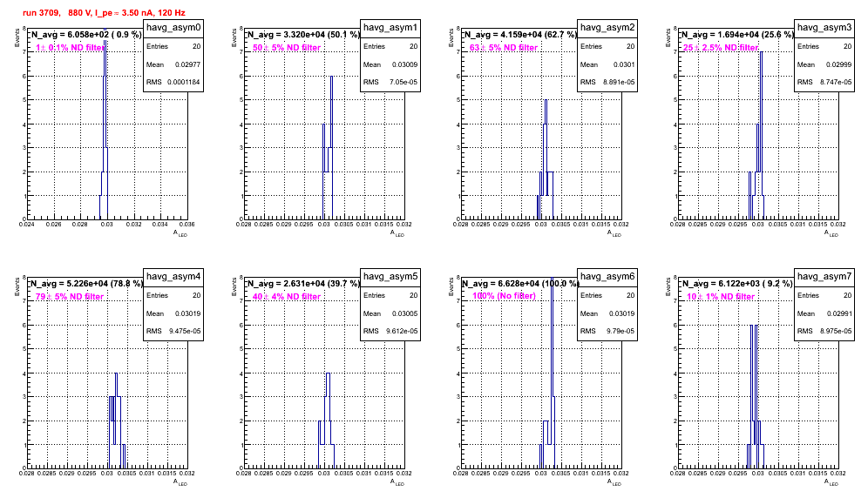Click Entries 20 in havg_asym0 stats
The height and width of the screenshot is (498, 868).
(x=173, y=46)
